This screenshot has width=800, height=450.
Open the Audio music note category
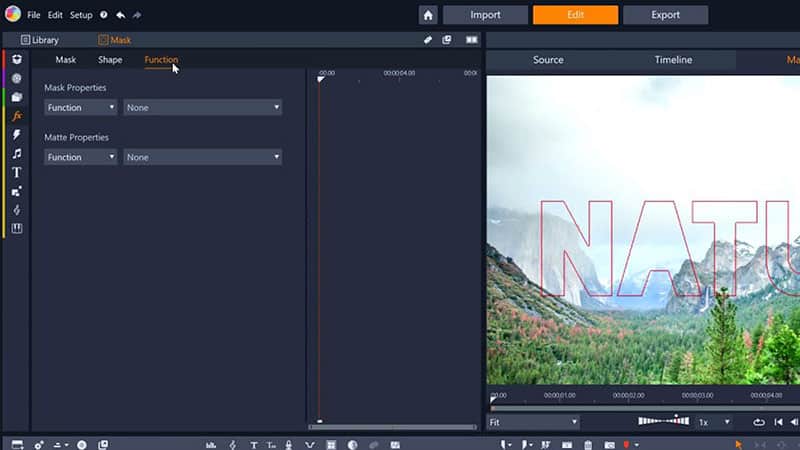17,154
